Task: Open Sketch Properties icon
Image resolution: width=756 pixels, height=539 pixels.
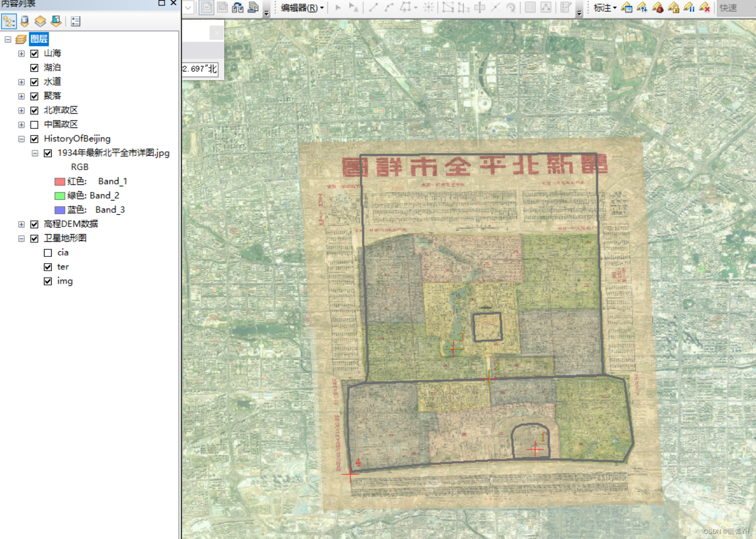Action: point(546,8)
